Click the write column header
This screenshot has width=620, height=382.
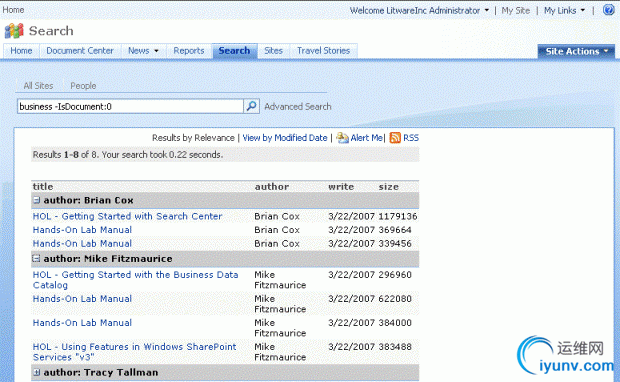click(x=341, y=187)
